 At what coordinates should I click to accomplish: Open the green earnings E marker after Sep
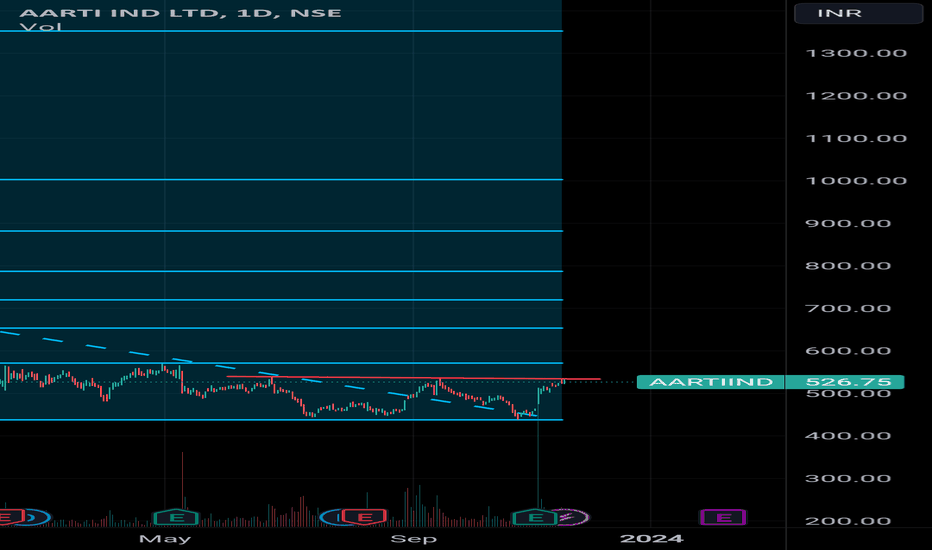pos(535,517)
